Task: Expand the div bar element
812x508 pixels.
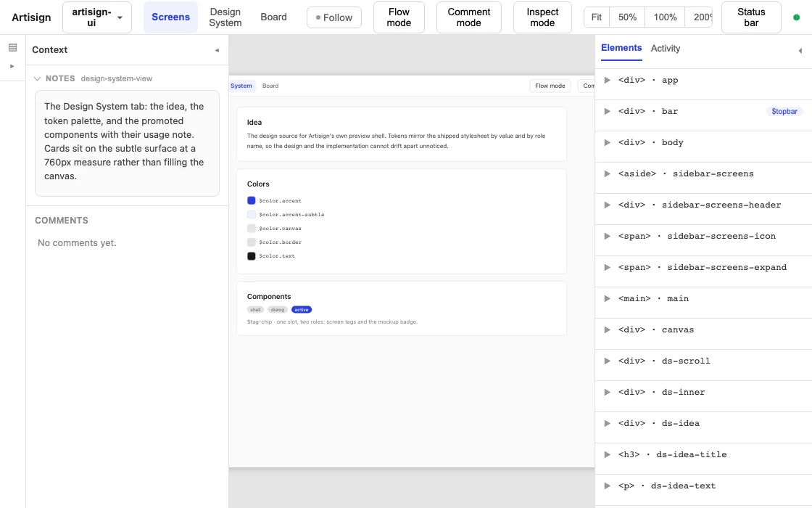Action: (x=607, y=112)
